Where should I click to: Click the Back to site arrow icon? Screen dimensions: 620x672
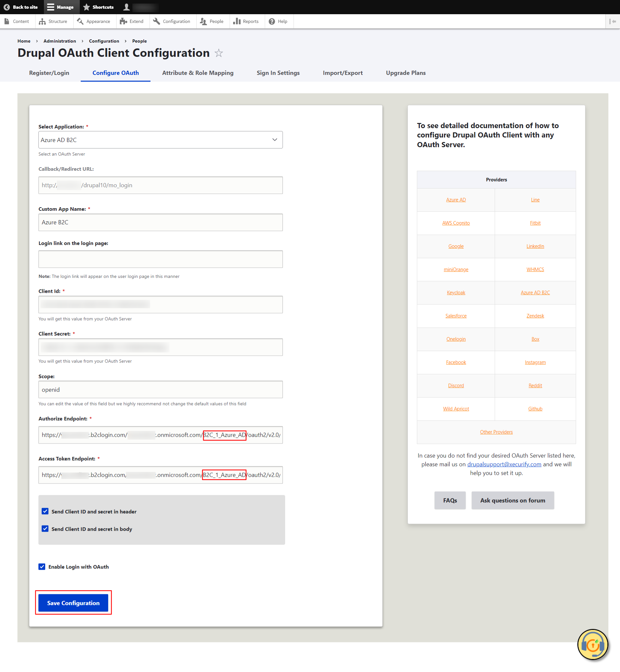7,7
